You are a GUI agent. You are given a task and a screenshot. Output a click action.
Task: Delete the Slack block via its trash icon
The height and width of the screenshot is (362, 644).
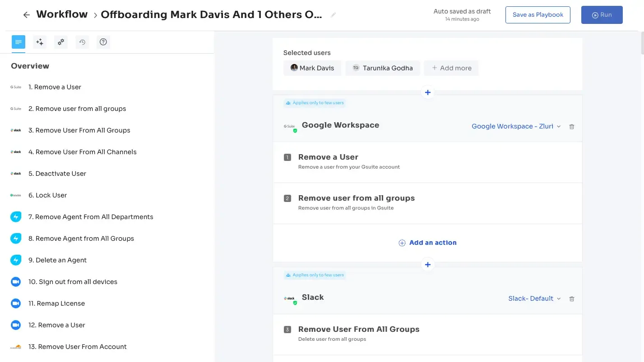pos(572,299)
